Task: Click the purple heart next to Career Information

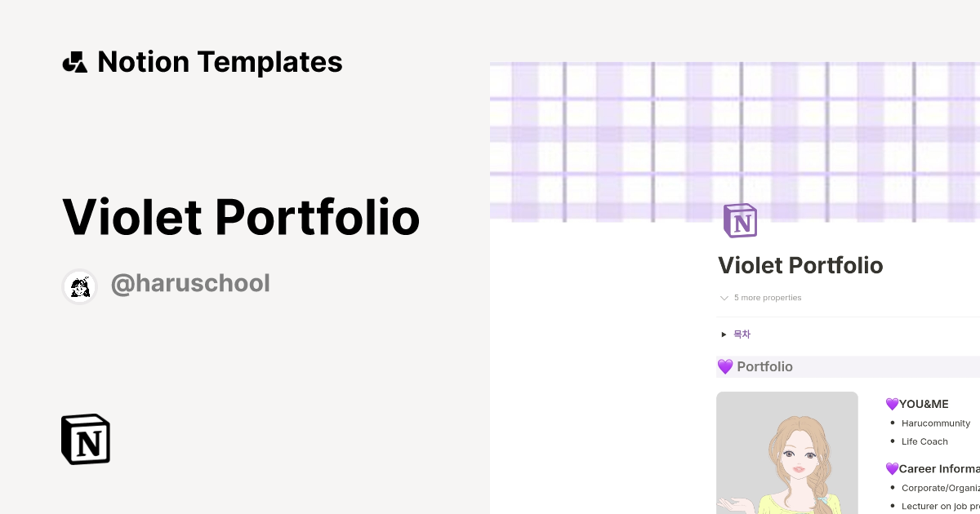Action: pos(893,468)
